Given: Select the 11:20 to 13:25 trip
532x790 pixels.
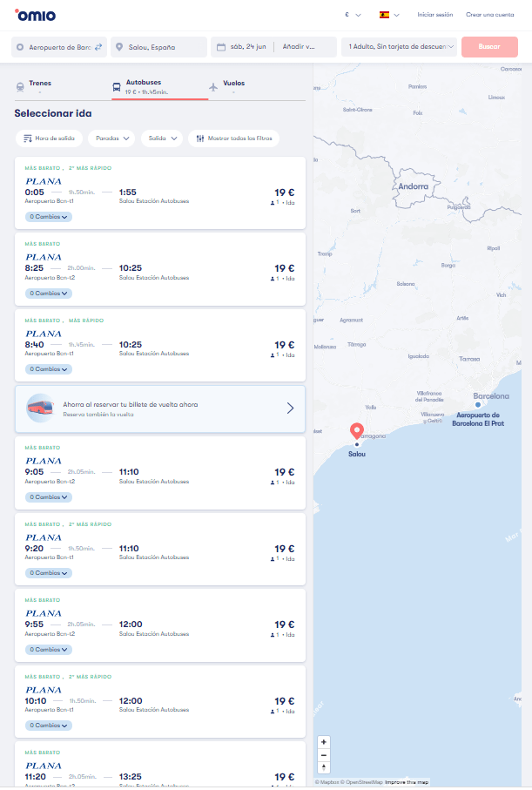Looking at the screenshot, I should (x=160, y=764).
